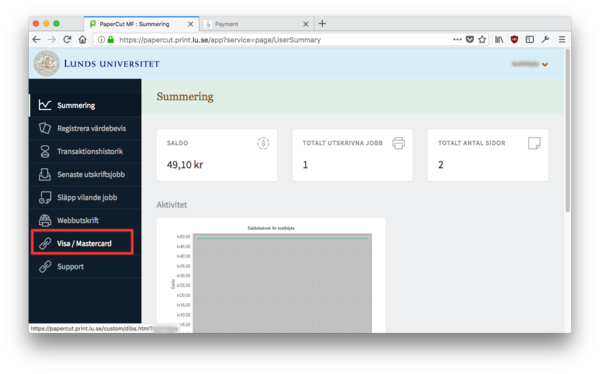Click the Visa / Mastercard chain-link icon

click(45, 243)
